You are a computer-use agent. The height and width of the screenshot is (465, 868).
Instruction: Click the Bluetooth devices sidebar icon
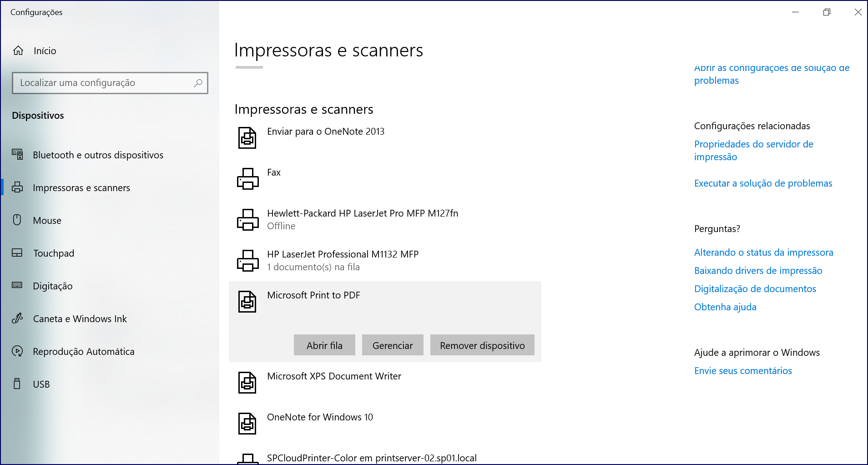click(17, 155)
